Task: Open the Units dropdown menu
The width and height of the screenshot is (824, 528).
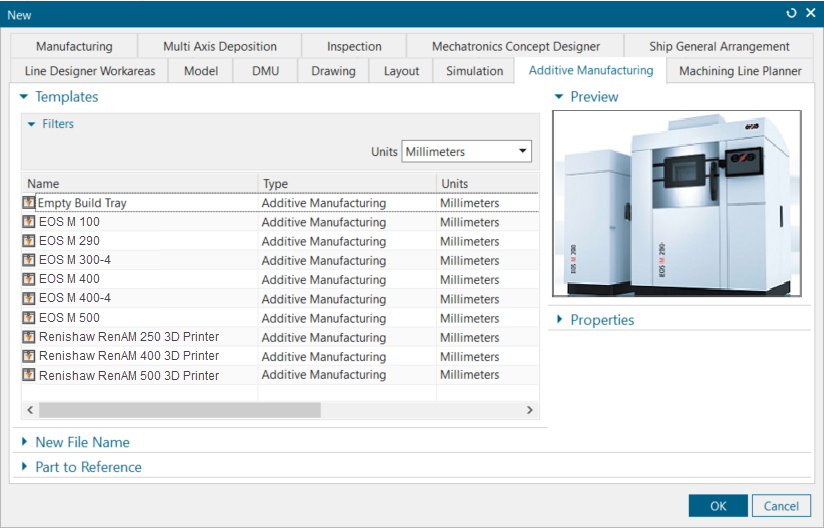Action: click(467, 151)
